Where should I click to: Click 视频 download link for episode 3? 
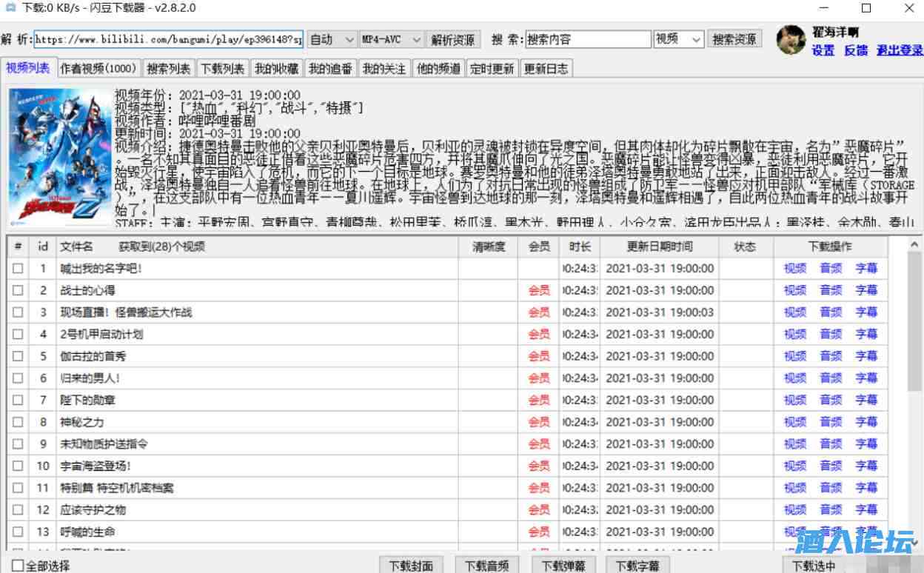click(795, 312)
